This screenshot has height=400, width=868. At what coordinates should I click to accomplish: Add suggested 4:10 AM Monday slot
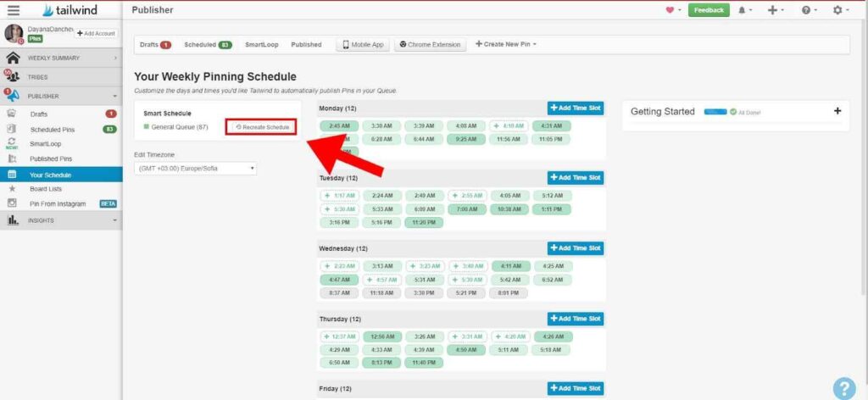pyautogui.click(x=509, y=125)
